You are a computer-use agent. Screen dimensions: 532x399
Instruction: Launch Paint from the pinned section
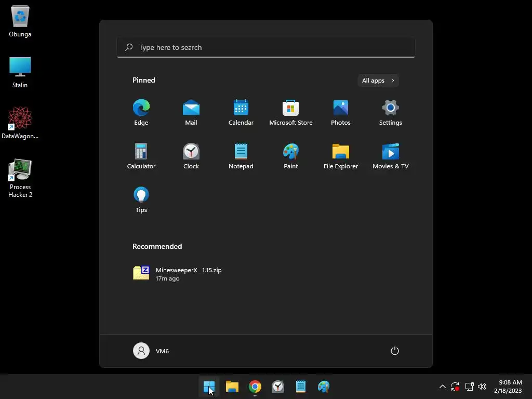(x=291, y=156)
